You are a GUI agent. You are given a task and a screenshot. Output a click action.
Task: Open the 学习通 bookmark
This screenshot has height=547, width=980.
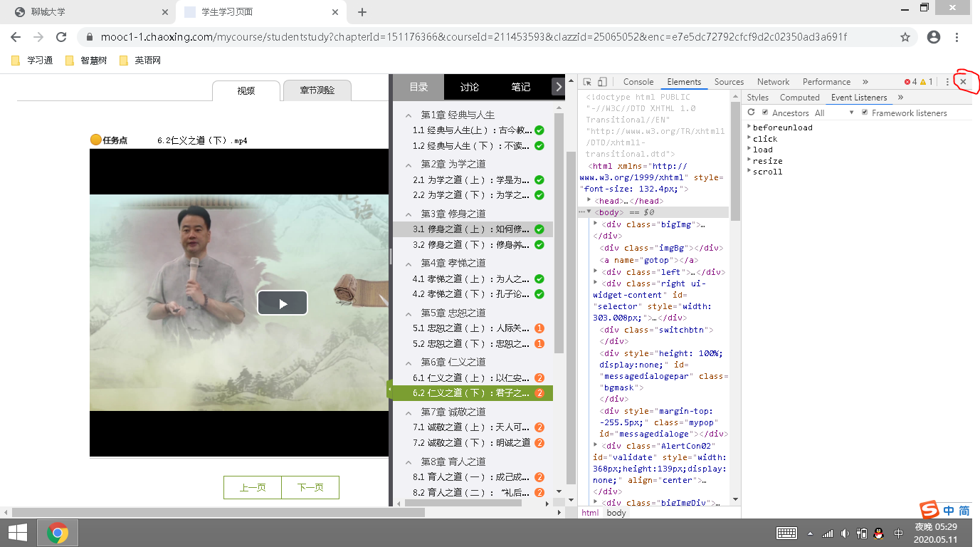click(32, 61)
